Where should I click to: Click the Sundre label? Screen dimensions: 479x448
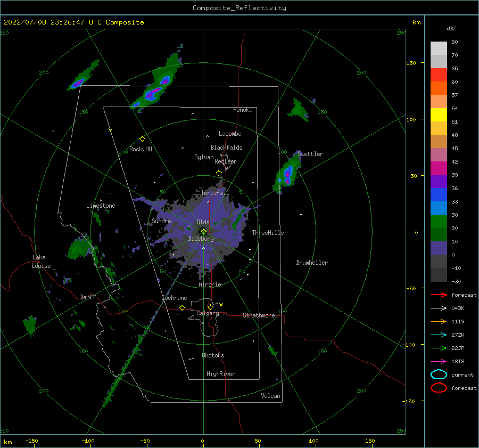point(161,221)
